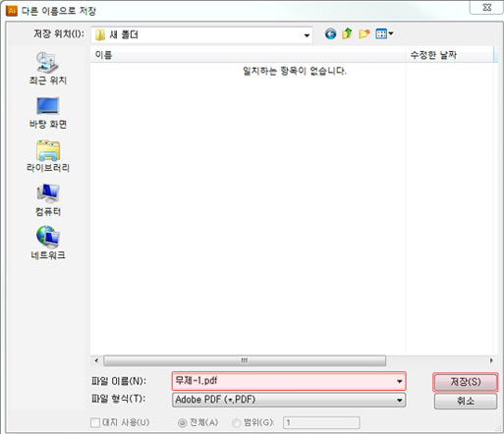
Task: Go up one folder level icon
Action: tap(347, 33)
